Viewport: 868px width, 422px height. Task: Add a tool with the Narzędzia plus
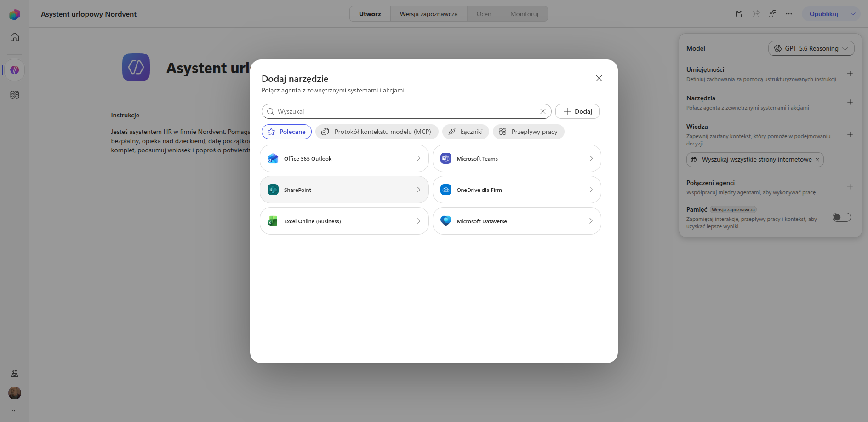850,102
